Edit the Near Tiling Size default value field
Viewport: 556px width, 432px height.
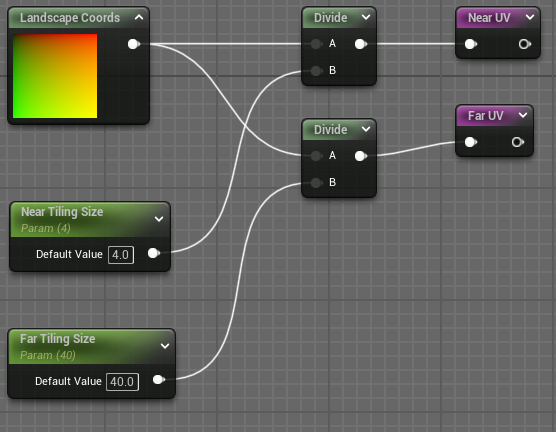click(x=121, y=255)
